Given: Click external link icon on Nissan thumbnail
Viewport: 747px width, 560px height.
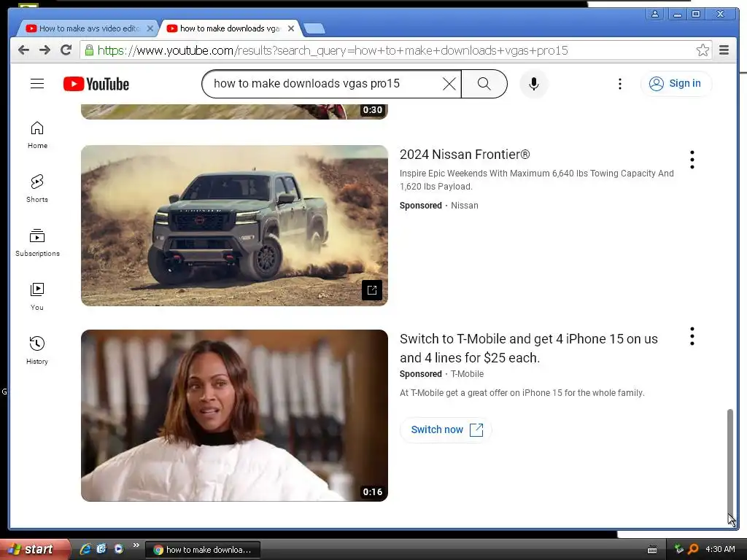Looking at the screenshot, I should click(x=371, y=290).
